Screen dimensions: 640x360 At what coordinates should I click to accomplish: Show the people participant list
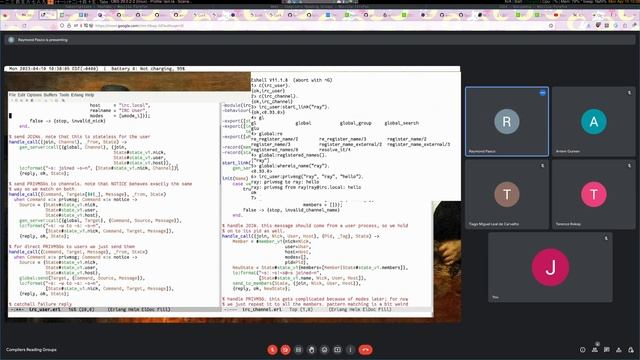(595, 350)
